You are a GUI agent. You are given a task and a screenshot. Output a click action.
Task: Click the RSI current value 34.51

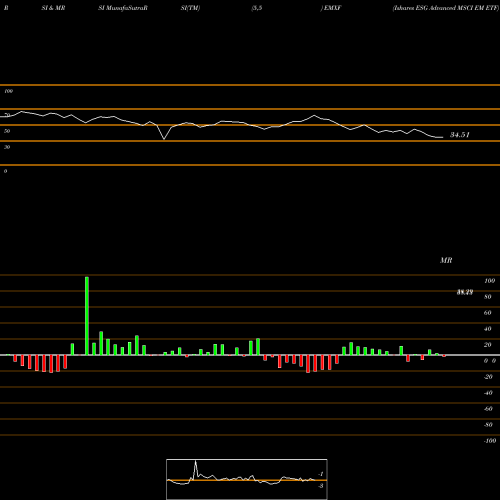point(460,135)
